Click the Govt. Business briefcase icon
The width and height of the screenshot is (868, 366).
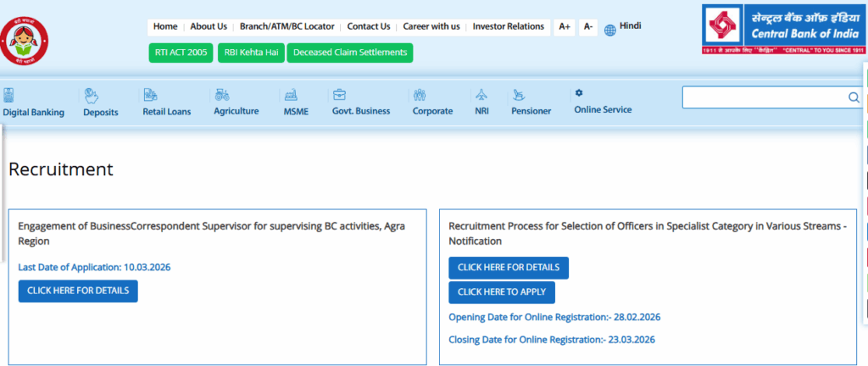click(x=339, y=94)
